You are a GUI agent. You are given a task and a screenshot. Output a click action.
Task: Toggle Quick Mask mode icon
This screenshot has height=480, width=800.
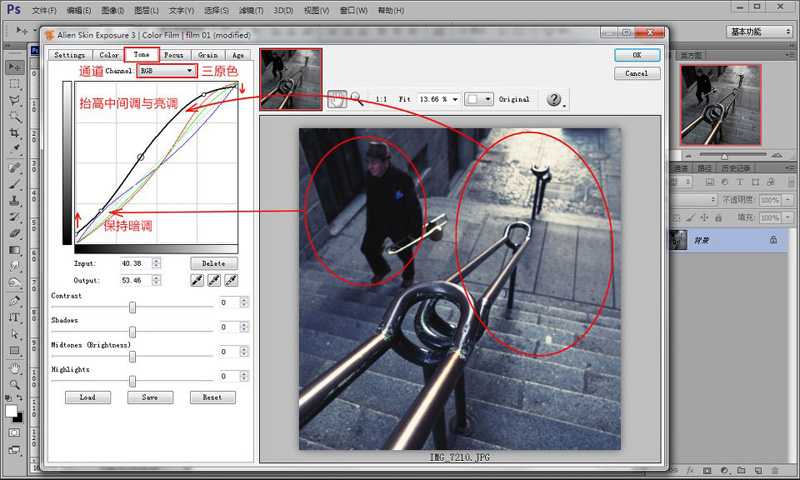(14, 433)
